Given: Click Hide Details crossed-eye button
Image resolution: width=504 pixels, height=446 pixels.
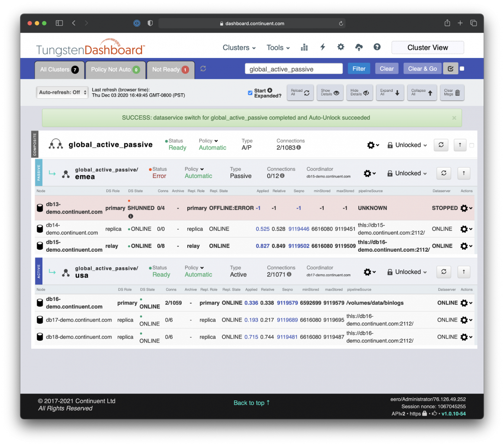Looking at the screenshot, I should coord(360,93).
